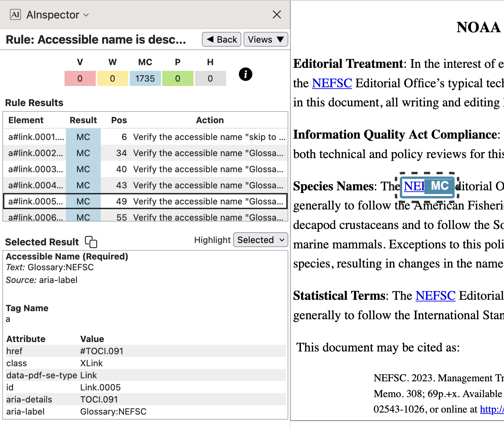Close the AInspector sidebar panel
The height and width of the screenshot is (429, 504).
click(x=277, y=14)
